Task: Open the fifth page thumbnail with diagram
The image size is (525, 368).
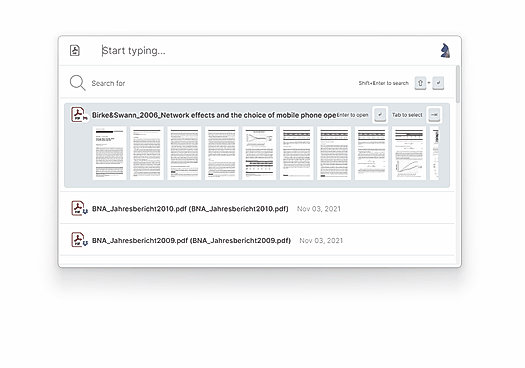Action: pos(259,153)
